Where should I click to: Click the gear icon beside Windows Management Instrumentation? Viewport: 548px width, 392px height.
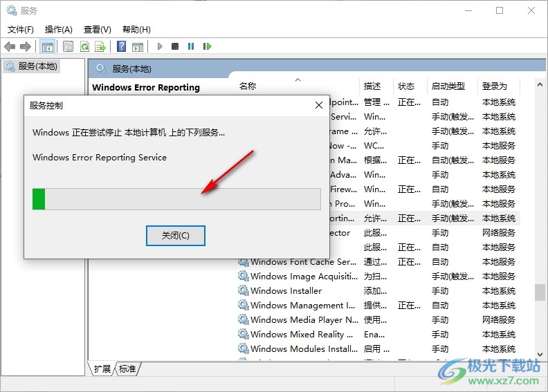[244, 305]
